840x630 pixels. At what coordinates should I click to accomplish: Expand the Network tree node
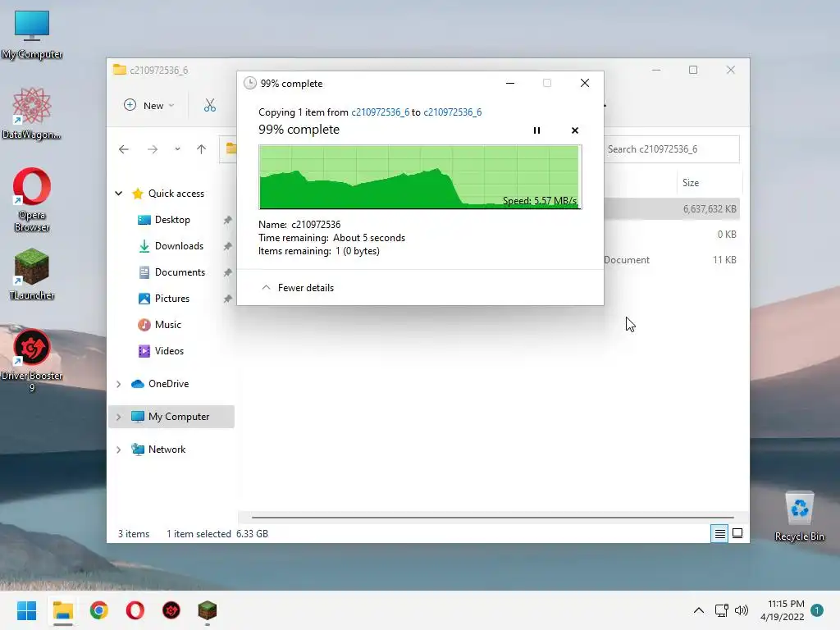[x=118, y=450]
